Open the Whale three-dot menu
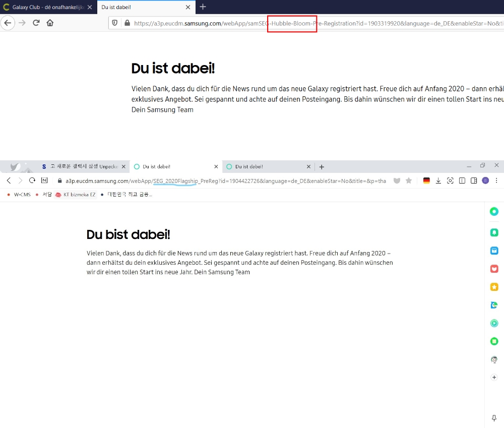The height and width of the screenshot is (428, 504). coord(496,180)
